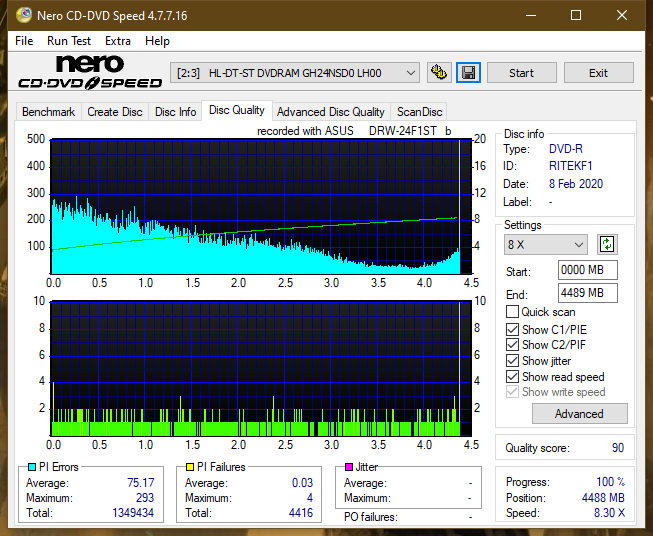Open the drive selection dropdown
This screenshot has height=536, width=653.
295,73
